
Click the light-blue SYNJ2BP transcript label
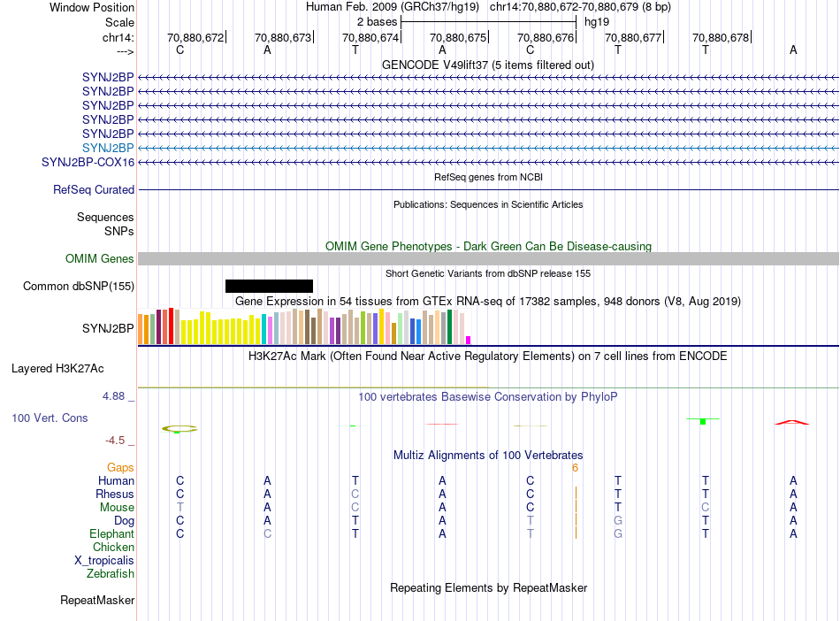pos(108,148)
